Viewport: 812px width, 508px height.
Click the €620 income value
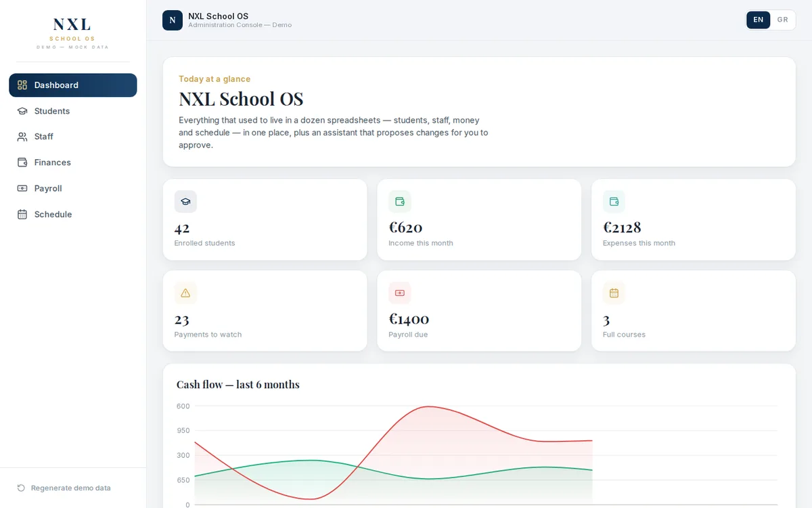[405, 228]
